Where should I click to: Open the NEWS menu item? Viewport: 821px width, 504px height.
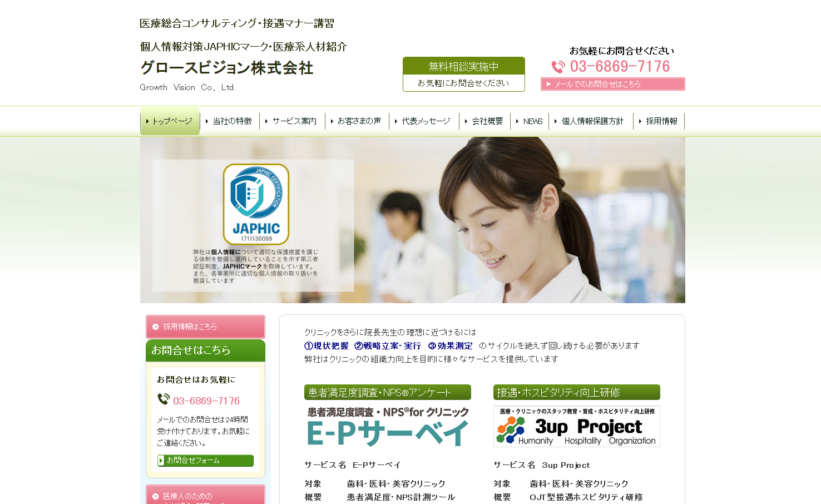tap(530, 121)
